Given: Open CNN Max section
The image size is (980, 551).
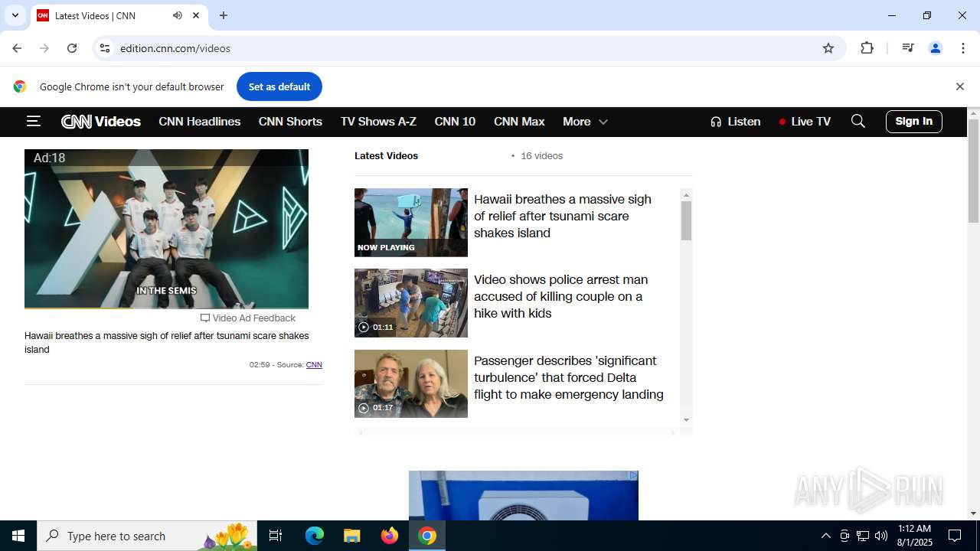Looking at the screenshot, I should coord(519,122).
